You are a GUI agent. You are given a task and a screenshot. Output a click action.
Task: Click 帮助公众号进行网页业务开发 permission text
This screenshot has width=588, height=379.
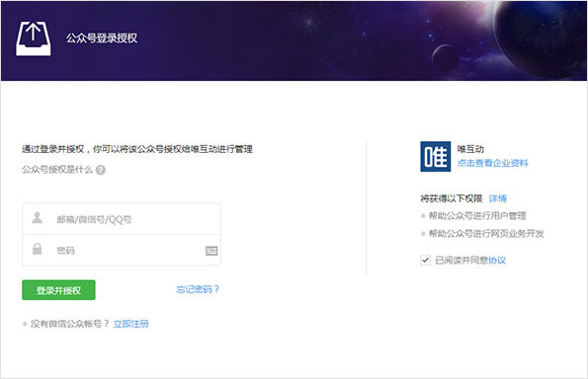486,234
